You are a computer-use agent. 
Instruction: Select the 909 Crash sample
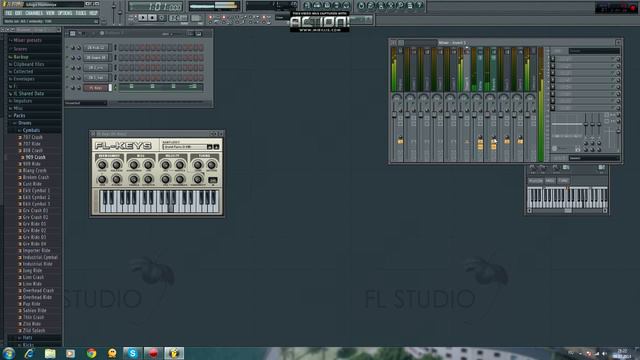[x=35, y=157]
